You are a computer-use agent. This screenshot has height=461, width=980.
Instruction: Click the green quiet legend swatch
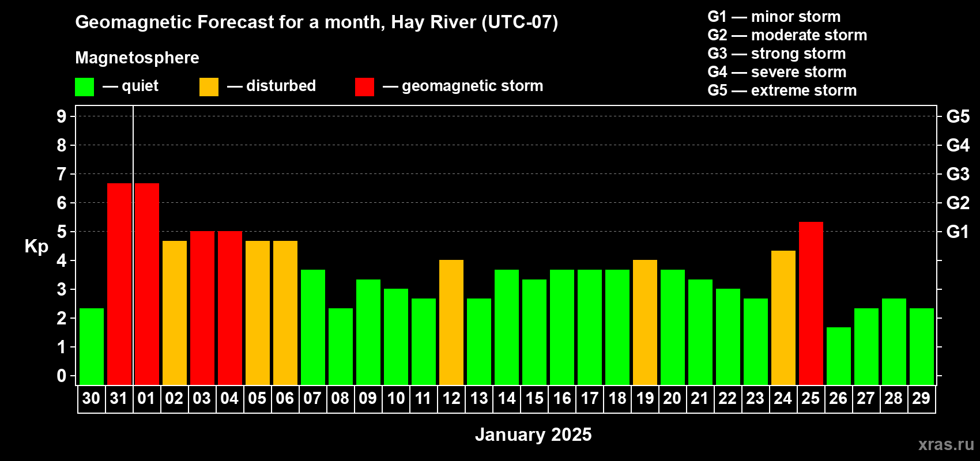85,87
